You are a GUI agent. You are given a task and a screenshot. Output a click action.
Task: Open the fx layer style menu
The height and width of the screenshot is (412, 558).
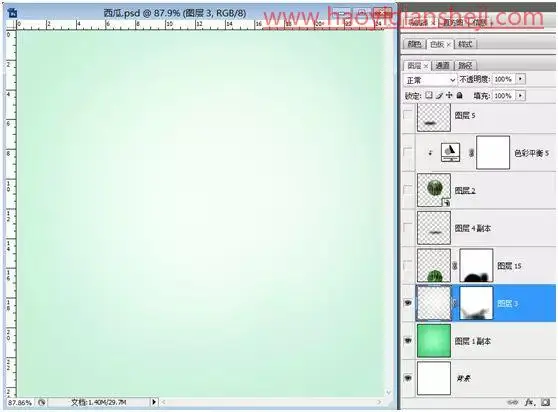click(529, 402)
